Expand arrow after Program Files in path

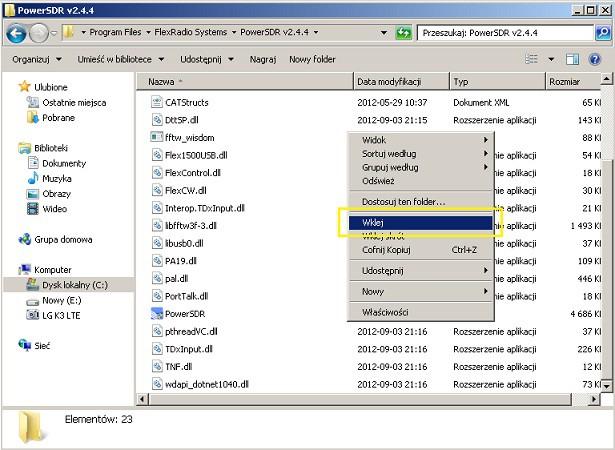click(148, 33)
